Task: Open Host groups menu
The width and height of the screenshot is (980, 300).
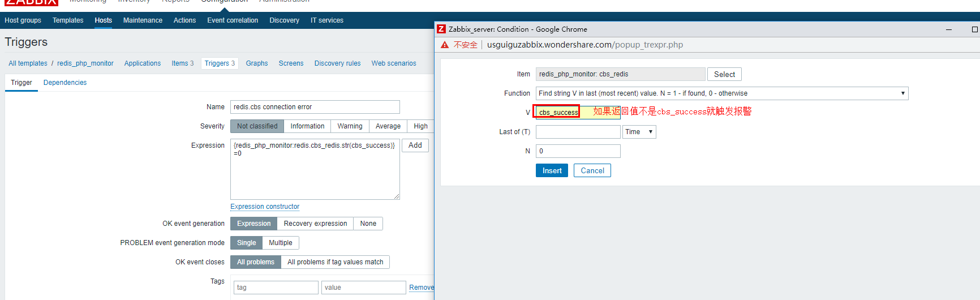Action: click(23, 20)
